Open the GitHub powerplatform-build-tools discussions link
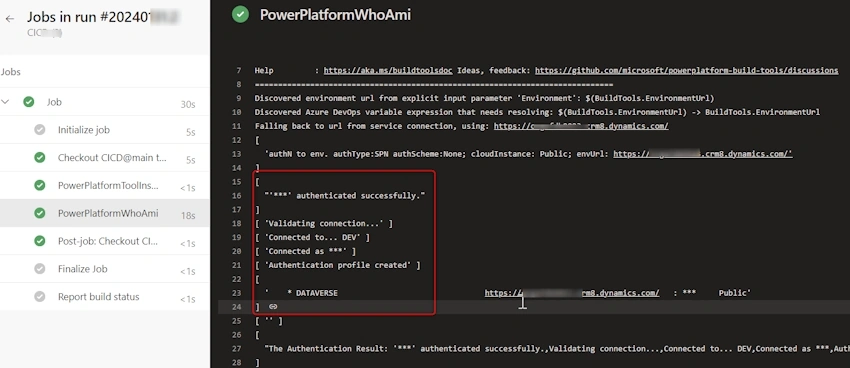Screen dimensions: 850x368 click(x=686, y=70)
